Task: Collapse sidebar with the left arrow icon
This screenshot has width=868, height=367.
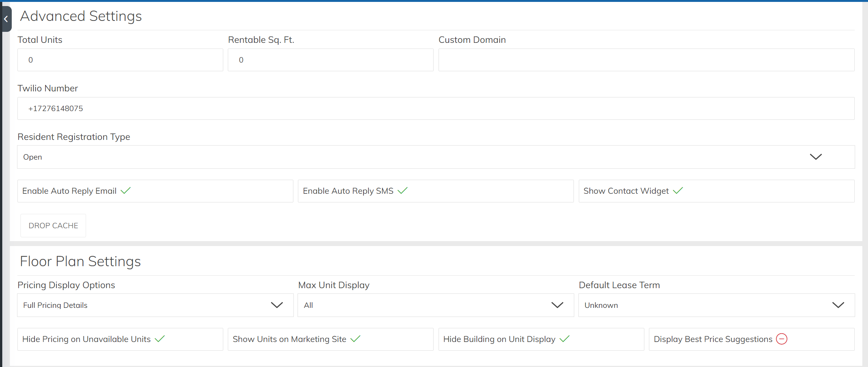Action: coord(6,19)
